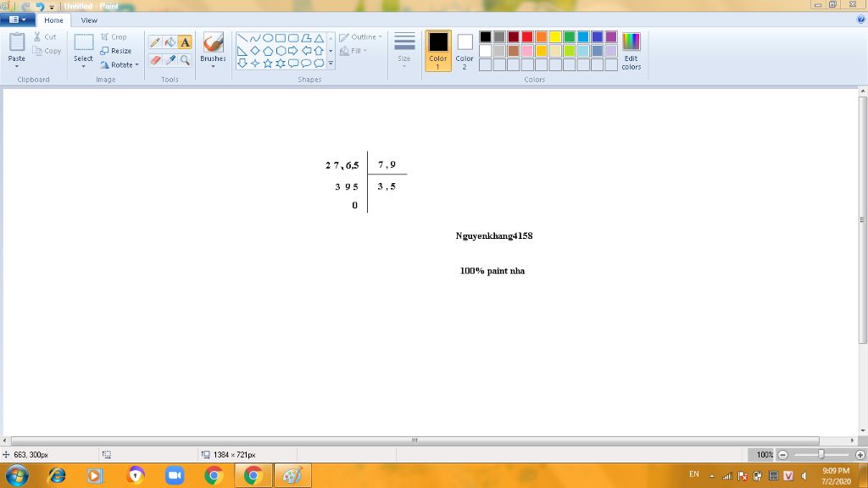The width and height of the screenshot is (868, 488).
Task: Open Zoom app from taskbar
Action: [175, 475]
